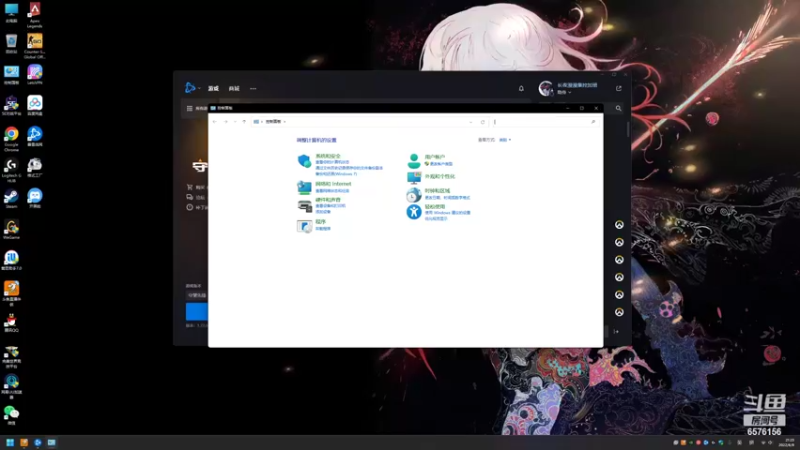Select Recycle Bin desktop icon
Image resolution: width=800 pixels, height=450 pixels.
click(11, 43)
